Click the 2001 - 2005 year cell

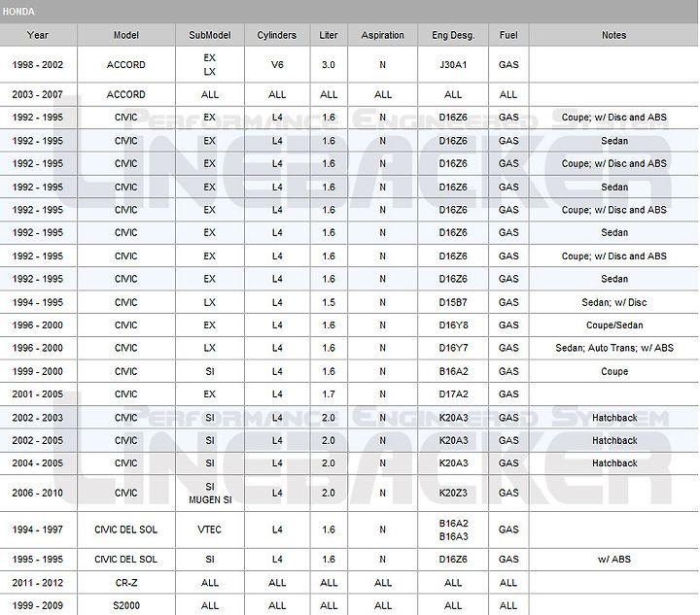tap(38, 394)
